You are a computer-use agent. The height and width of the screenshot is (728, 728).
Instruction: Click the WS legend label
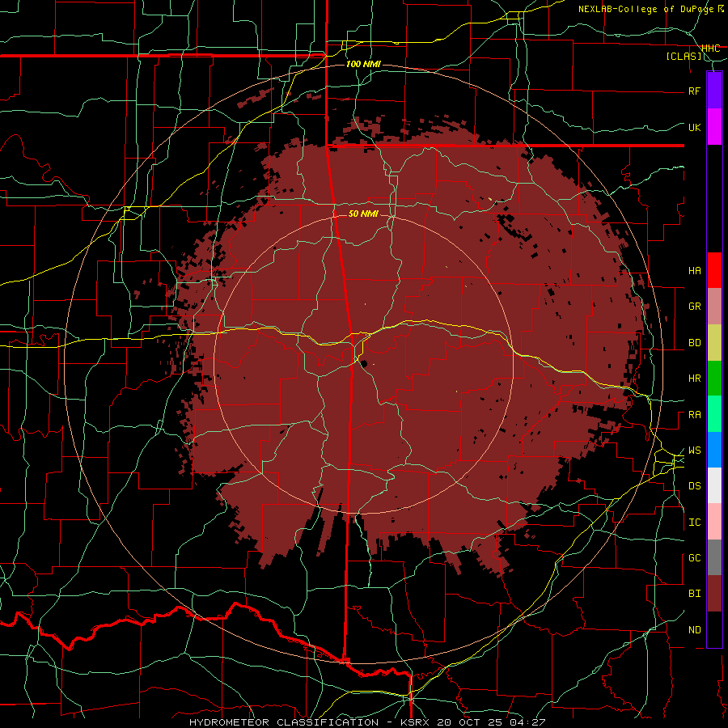point(694,451)
